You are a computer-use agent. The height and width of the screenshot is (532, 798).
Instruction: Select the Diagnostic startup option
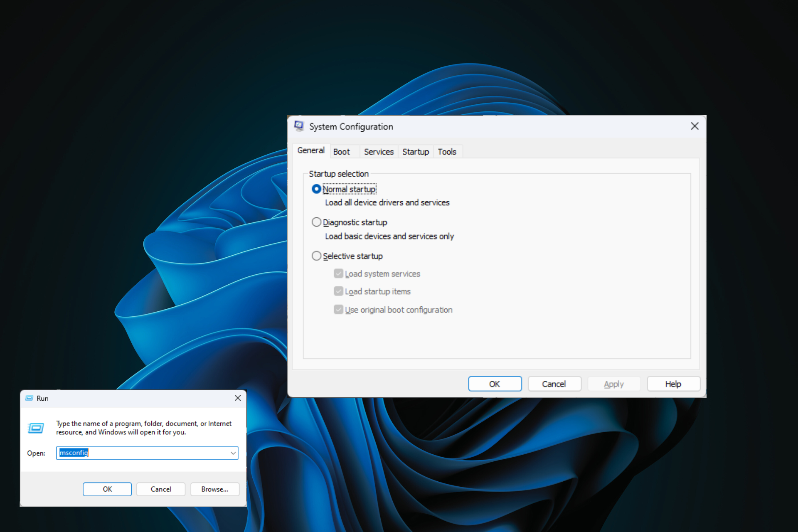316,222
